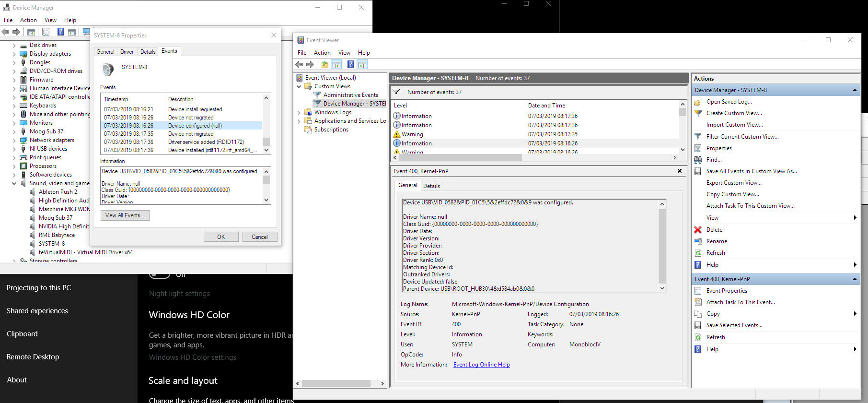The height and width of the screenshot is (403, 868).
Task: Toggle Show/Hide Console Tree in Event Viewer
Action: click(x=336, y=65)
